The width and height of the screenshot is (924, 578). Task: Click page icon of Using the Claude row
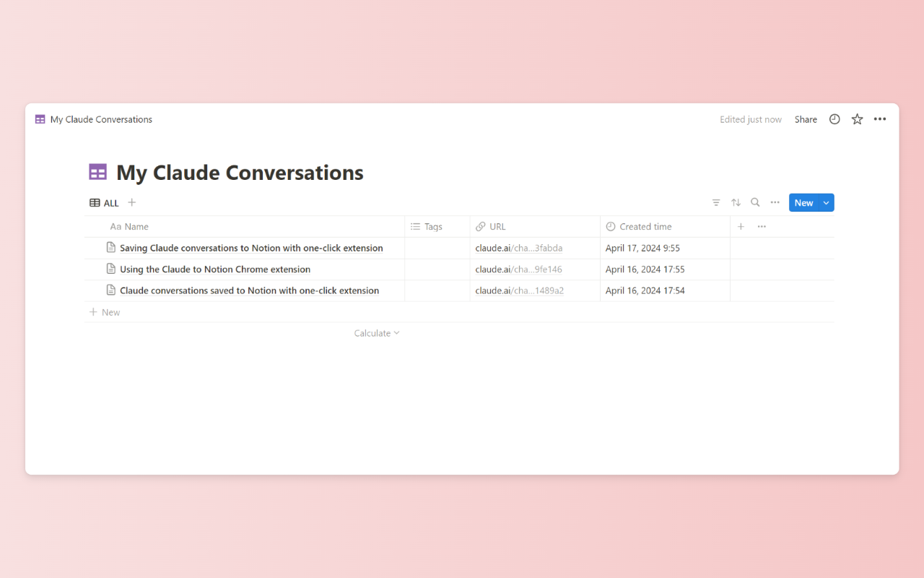pos(111,269)
